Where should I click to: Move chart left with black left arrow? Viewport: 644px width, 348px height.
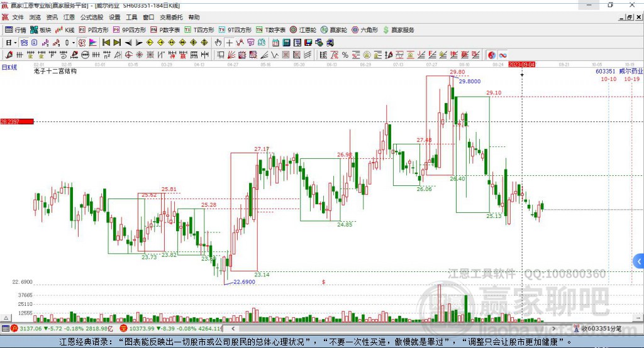tap(128, 43)
